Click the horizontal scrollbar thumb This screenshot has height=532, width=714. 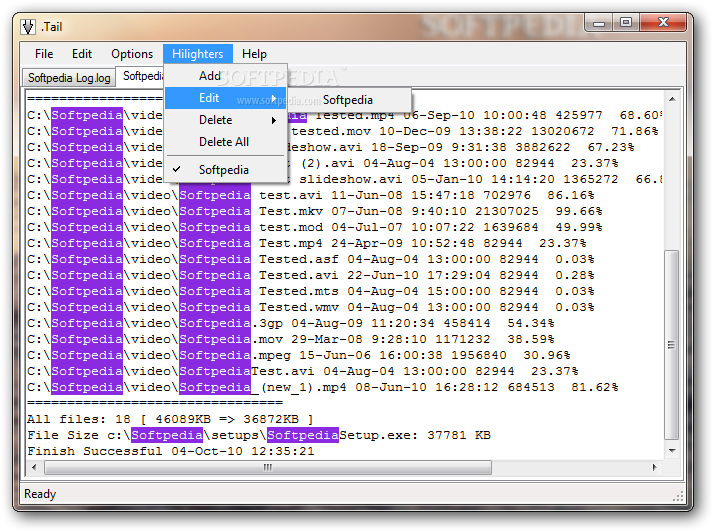[268, 467]
